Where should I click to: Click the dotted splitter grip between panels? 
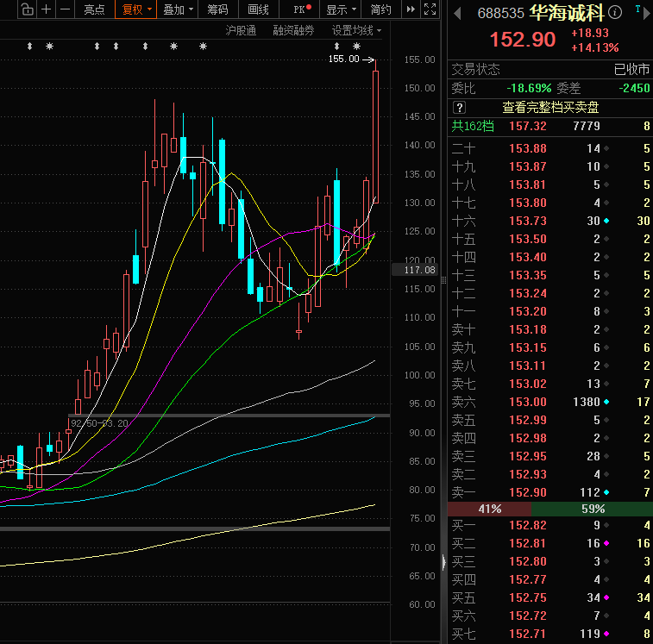(x=443, y=280)
